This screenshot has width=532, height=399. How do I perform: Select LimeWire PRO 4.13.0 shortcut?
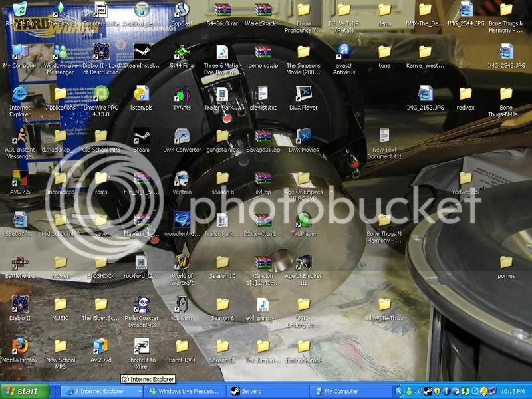(101, 94)
